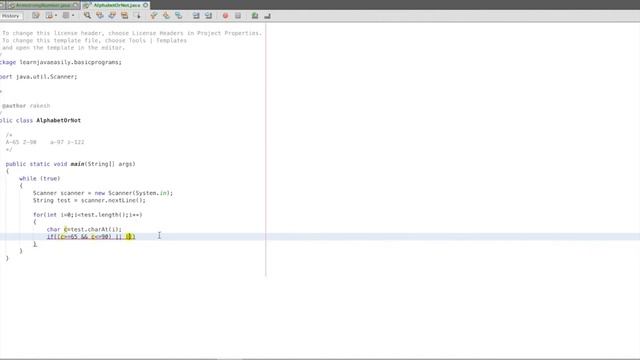Click the Shift Line Right icon

click(209, 16)
